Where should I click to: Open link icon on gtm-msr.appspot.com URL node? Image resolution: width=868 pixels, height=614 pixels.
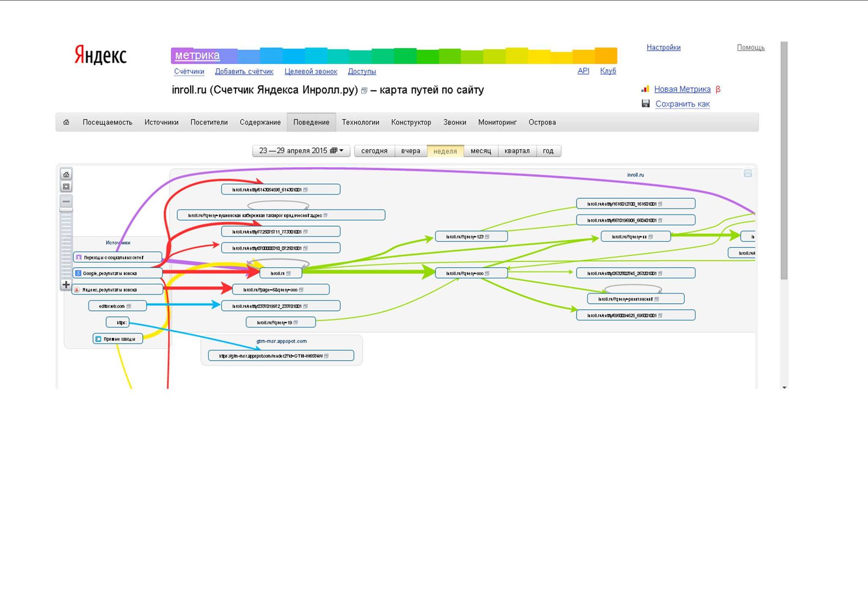coord(326,356)
